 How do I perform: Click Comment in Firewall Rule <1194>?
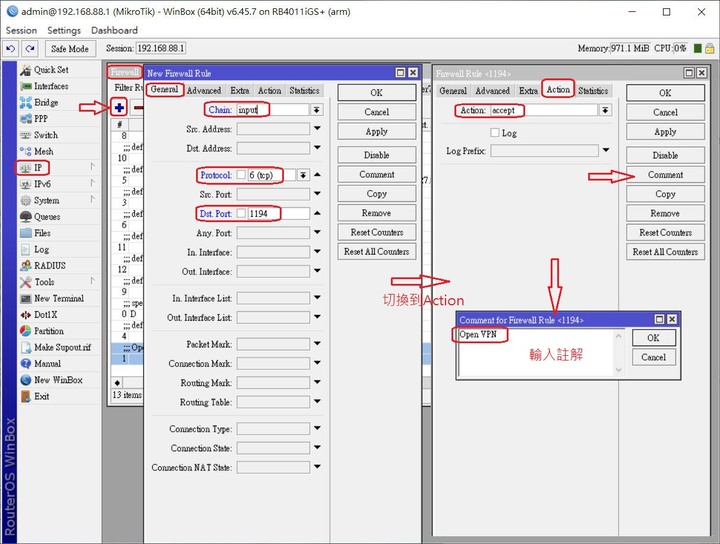tap(665, 174)
